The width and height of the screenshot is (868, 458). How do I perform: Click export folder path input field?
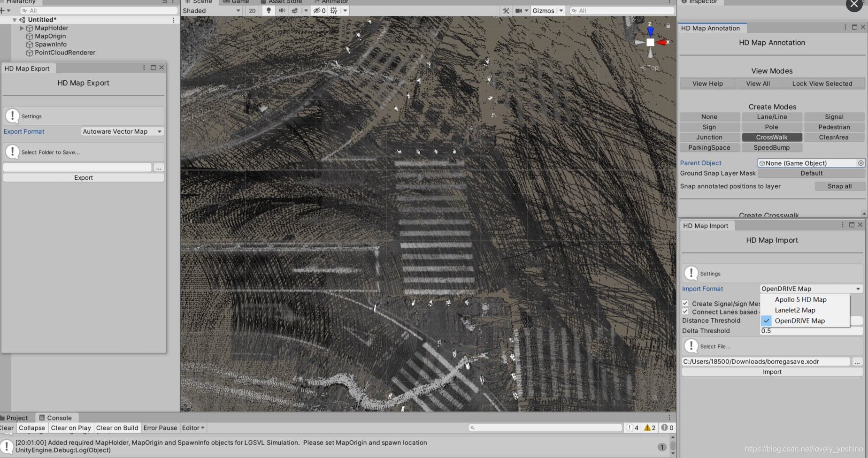tap(77, 168)
